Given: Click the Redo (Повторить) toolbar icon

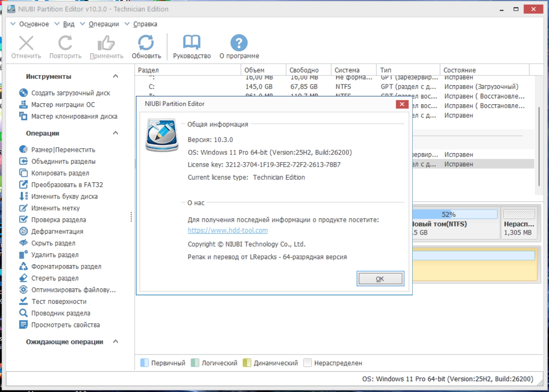Looking at the screenshot, I should pos(65,43).
